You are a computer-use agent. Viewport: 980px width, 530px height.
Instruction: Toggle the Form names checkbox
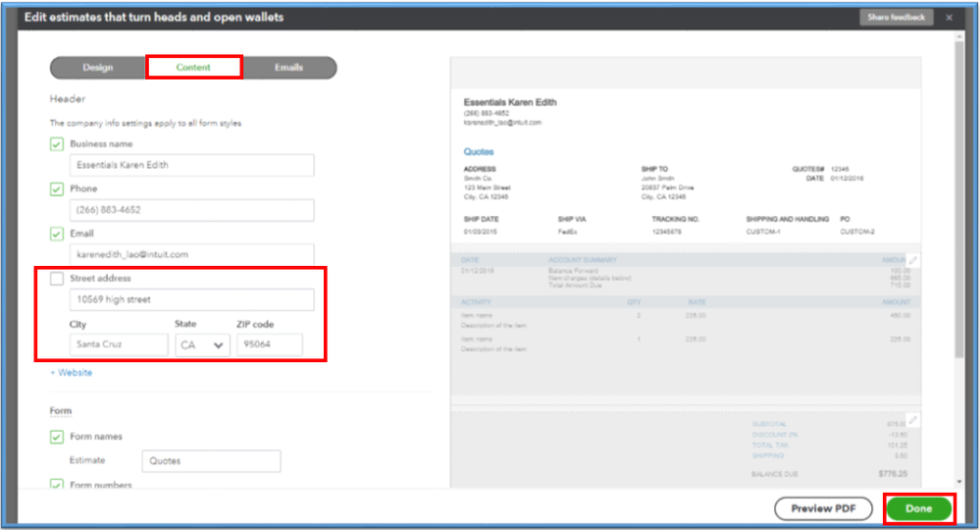pos(57,437)
